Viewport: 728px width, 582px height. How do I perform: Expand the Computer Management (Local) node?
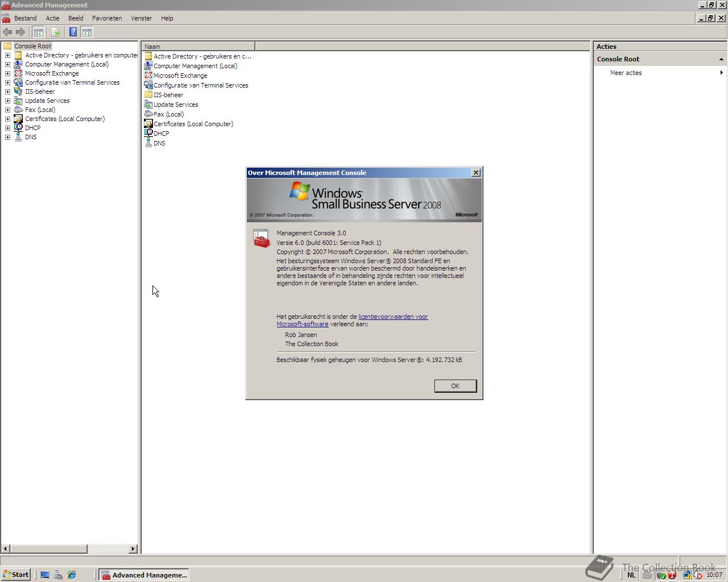7,64
